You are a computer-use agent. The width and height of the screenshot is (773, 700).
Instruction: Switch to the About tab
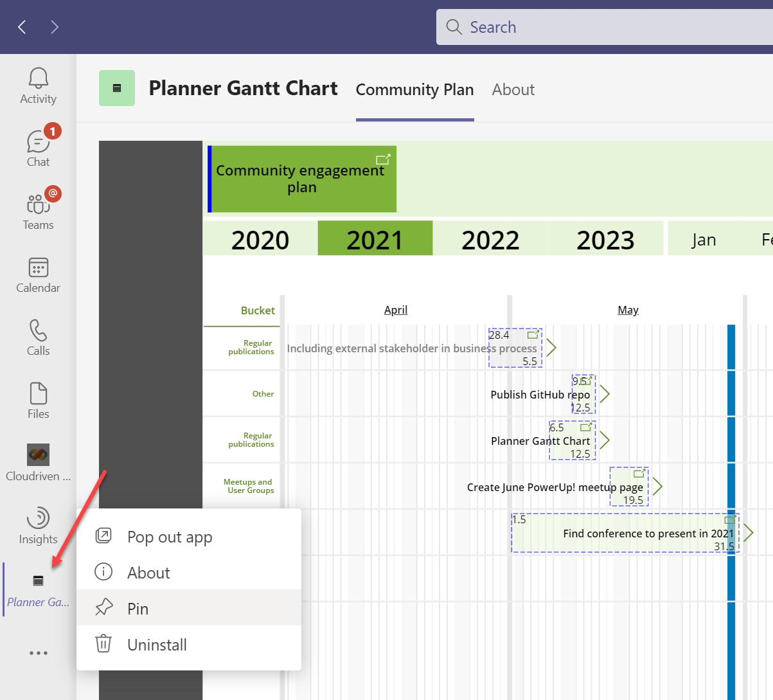513,90
